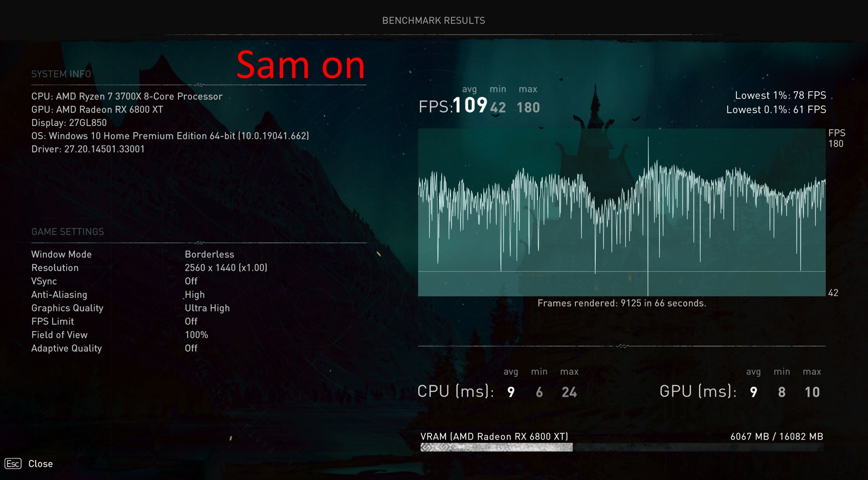The width and height of the screenshot is (868, 480).
Task: Click the Lowest 1% FPS text
Action: point(780,95)
